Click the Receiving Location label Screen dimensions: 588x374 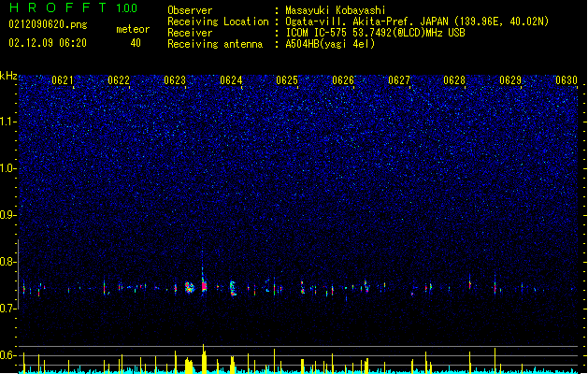pyautogui.click(x=218, y=22)
